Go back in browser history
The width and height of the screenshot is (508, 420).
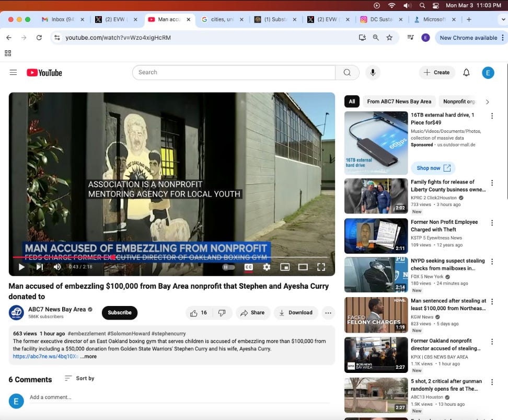[x=9, y=38]
